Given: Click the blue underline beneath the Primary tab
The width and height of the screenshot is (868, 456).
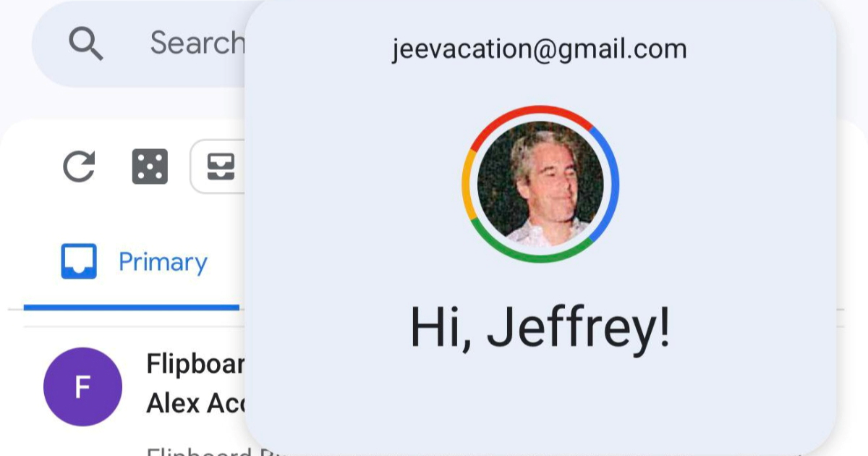Looking at the screenshot, I should [x=132, y=307].
